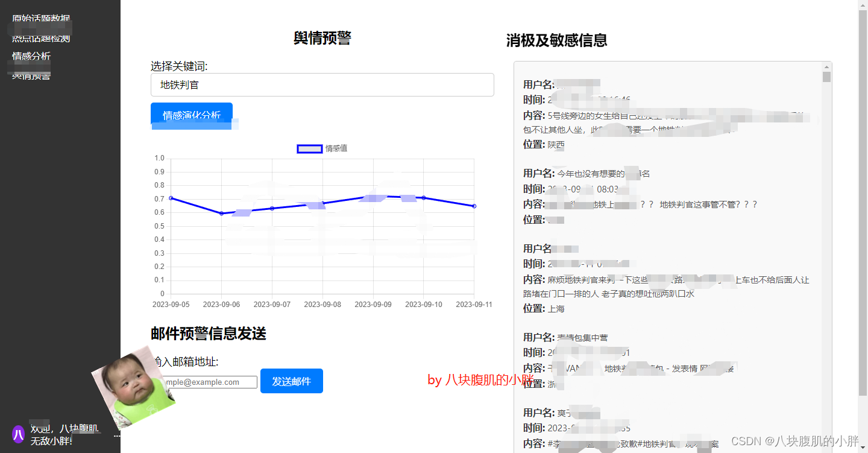Toggle the 情感值 legend item in the chart
The height and width of the screenshot is (453, 868).
pos(322,148)
